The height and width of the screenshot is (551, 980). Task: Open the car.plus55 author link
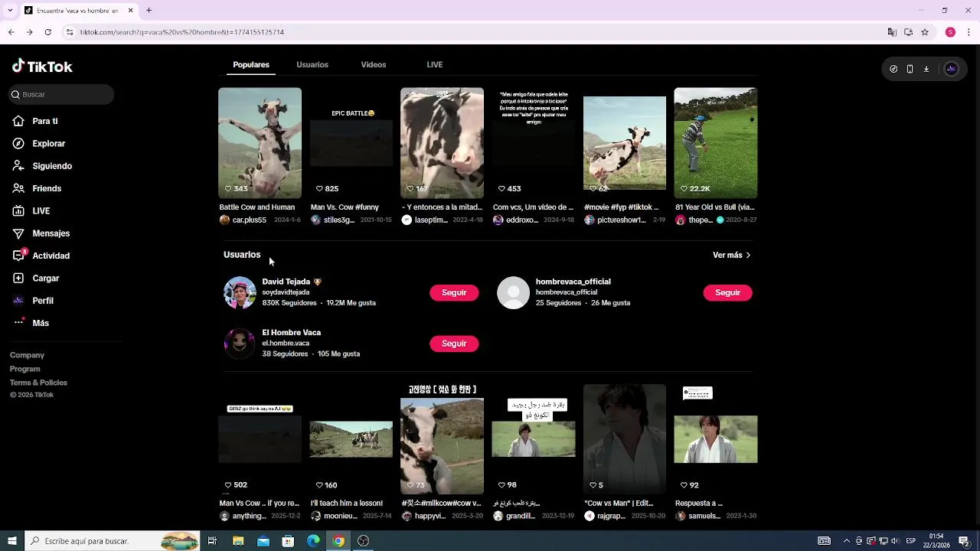pyautogui.click(x=250, y=220)
